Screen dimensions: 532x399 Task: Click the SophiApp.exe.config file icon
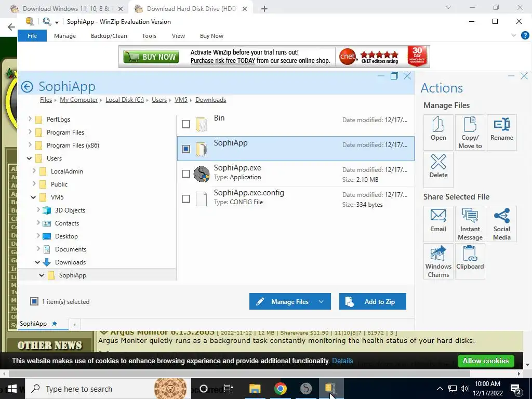tap(202, 199)
